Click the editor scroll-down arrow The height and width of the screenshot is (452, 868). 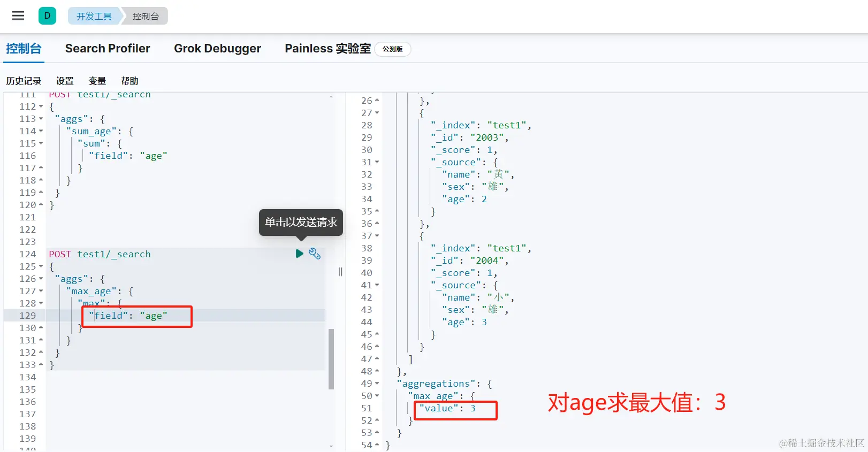(331, 446)
